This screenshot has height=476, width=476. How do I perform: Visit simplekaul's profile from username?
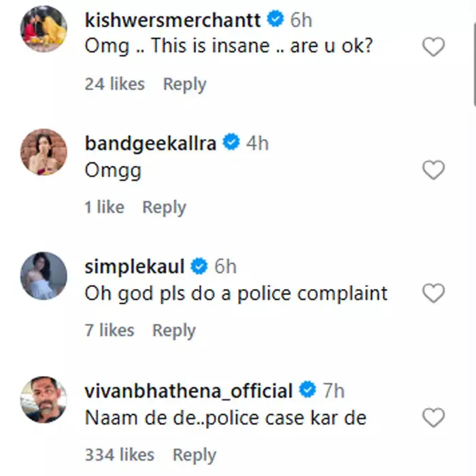tap(135, 267)
